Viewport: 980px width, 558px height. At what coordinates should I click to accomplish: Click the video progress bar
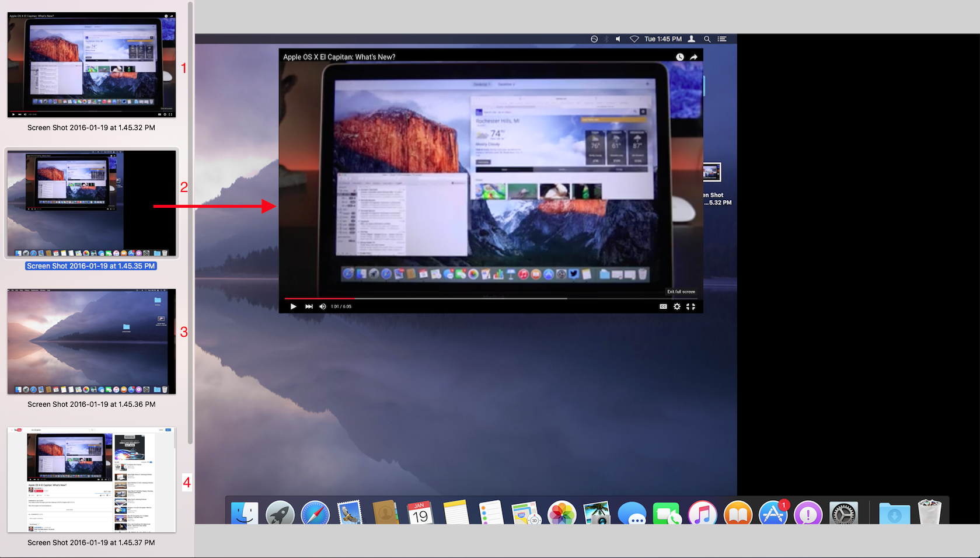coord(490,298)
